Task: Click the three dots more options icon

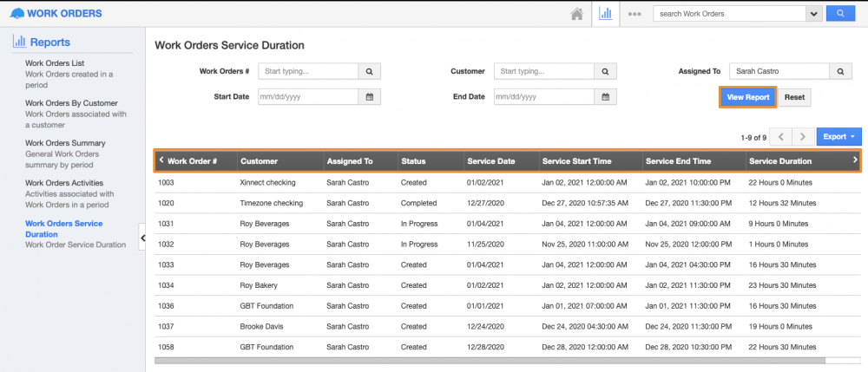Action: (635, 14)
